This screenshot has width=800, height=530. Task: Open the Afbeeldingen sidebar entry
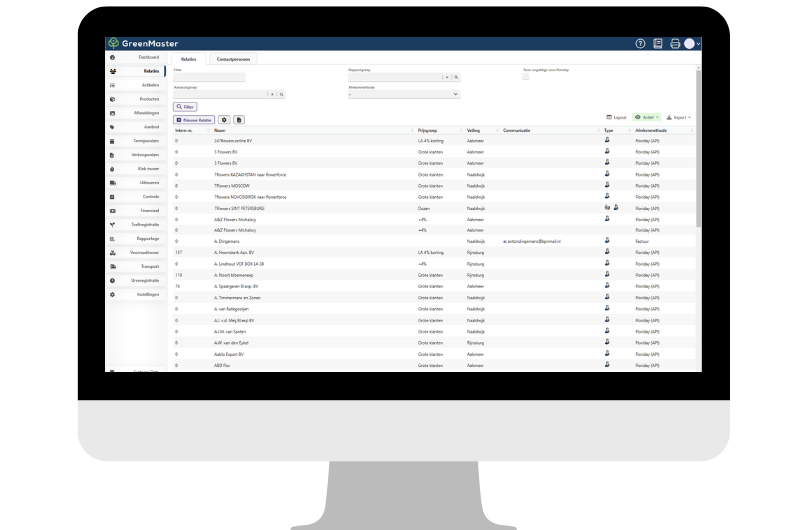[x=136, y=113]
